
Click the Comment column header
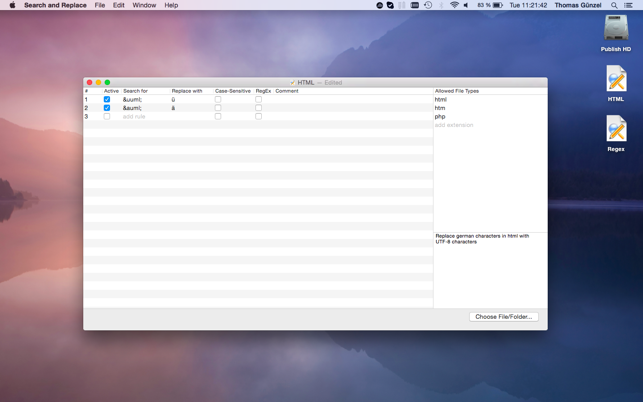[x=287, y=91]
